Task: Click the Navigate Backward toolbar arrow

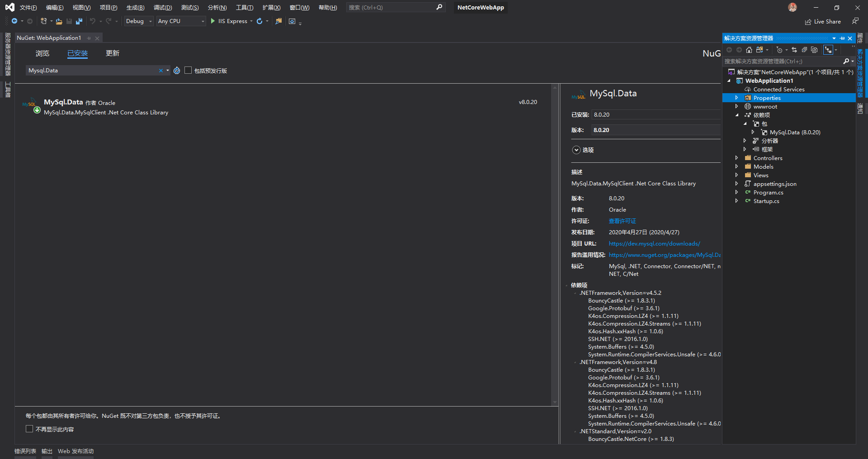Action: [x=14, y=21]
